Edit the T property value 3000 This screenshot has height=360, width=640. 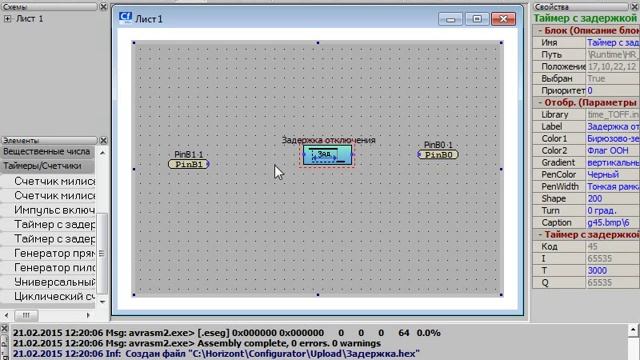(613, 271)
